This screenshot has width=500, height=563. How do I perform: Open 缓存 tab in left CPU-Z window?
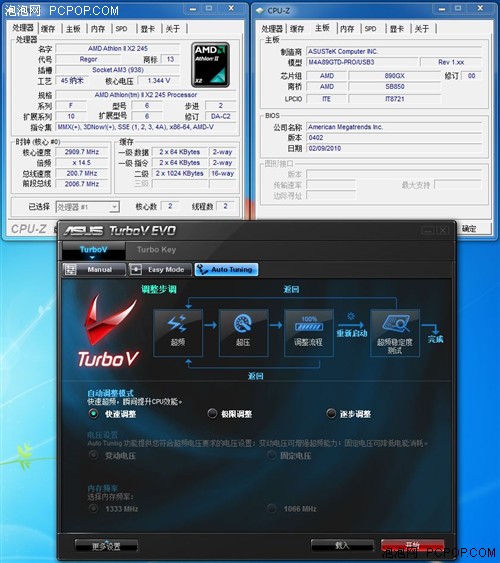point(48,29)
